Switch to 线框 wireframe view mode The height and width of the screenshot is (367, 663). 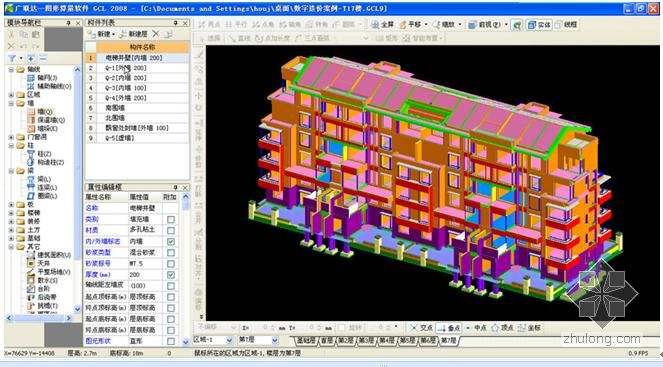tap(566, 25)
